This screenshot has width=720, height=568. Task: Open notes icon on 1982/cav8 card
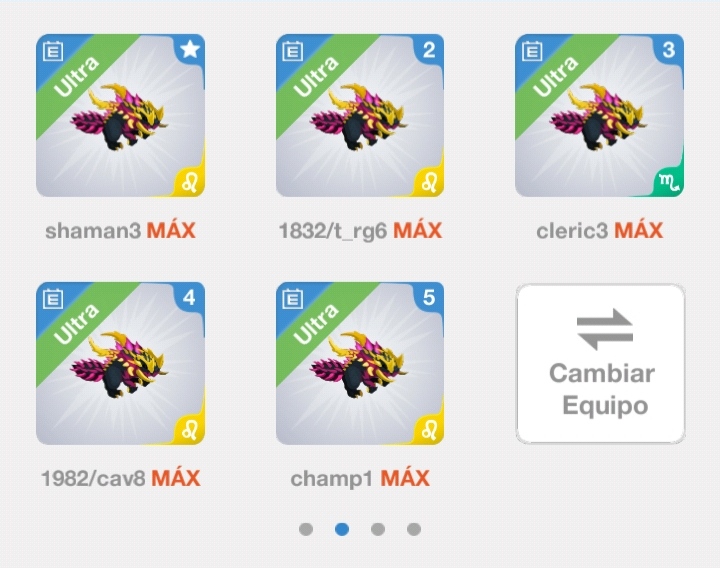point(53,299)
